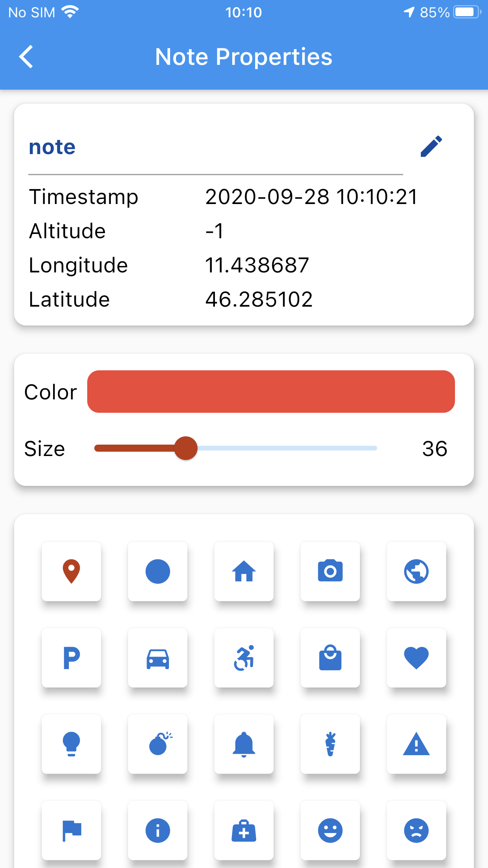Select the map pin marker icon

tap(72, 571)
